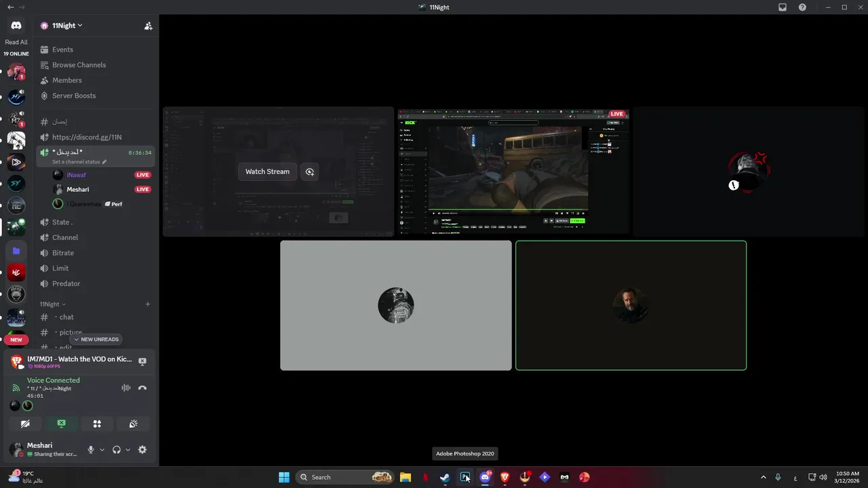Open the microphone input options arrow
This screenshot has height=488, width=868.
[102, 449]
